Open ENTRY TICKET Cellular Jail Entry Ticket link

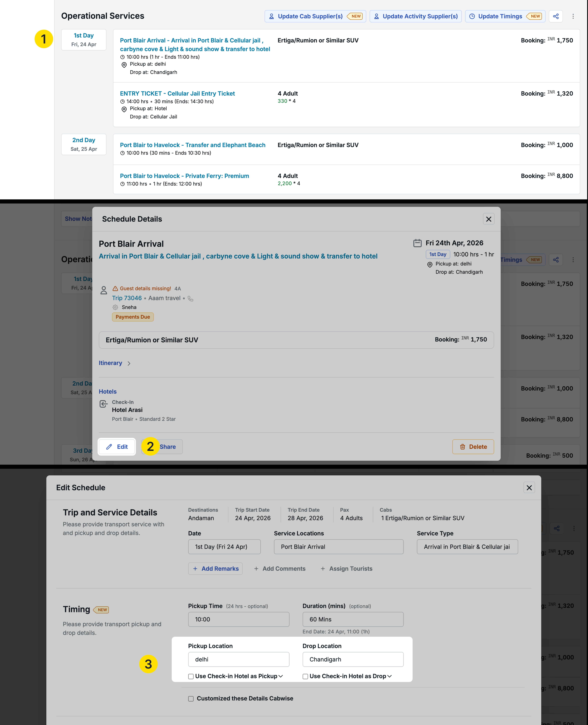(x=177, y=94)
